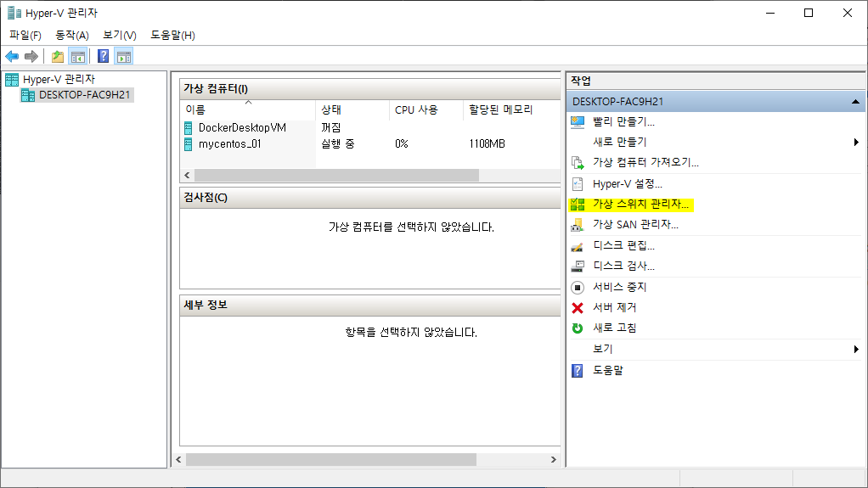Click the 가상 스위치 관리자 icon
The image size is (868, 488).
point(578,205)
